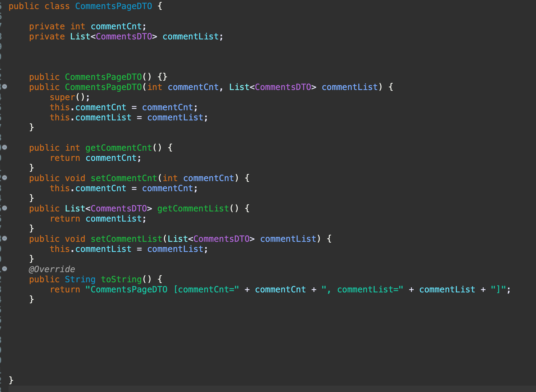Collapse the getCommentList method fold marker

pos(5,208)
